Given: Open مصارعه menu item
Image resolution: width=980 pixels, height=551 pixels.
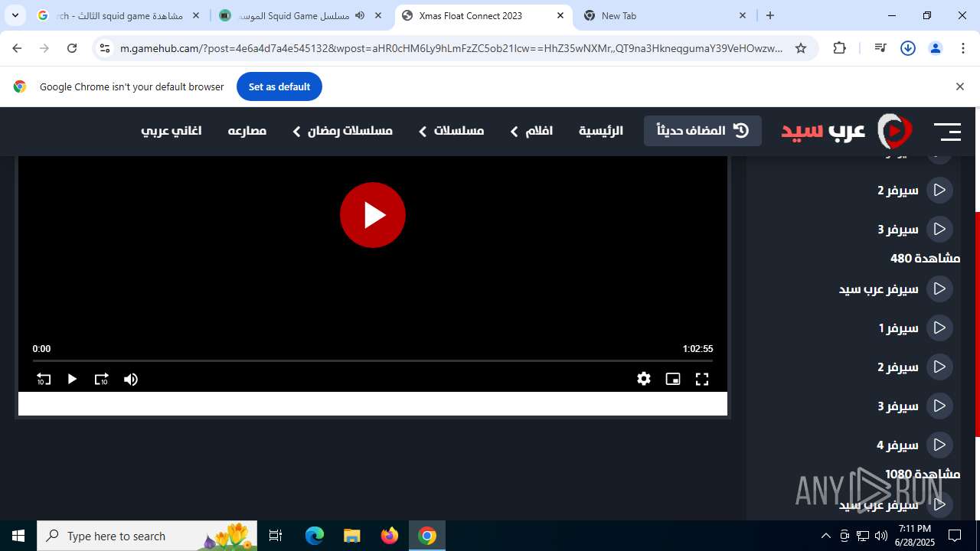Looking at the screenshot, I should point(247,131).
